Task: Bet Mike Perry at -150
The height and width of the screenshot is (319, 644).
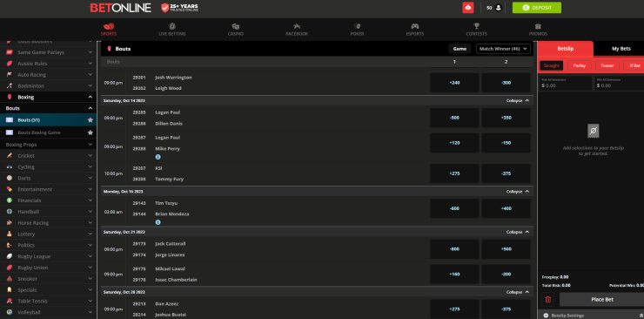Action: point(506,143)
